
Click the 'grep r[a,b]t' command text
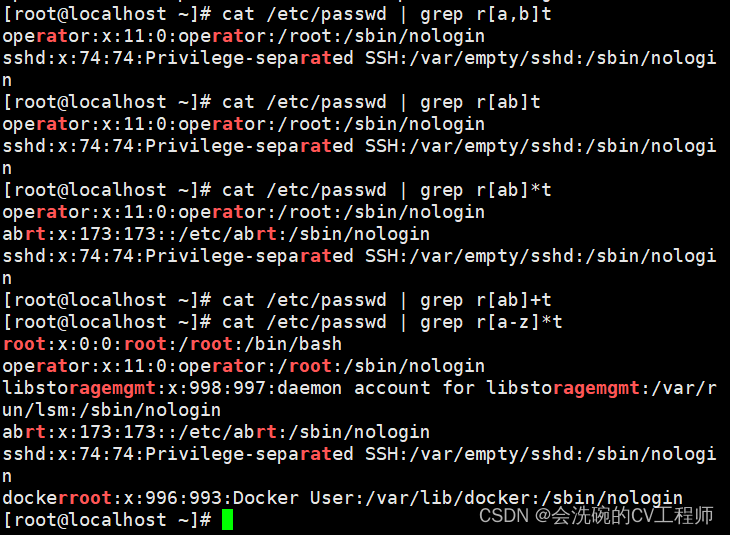[x=486, y=14]
